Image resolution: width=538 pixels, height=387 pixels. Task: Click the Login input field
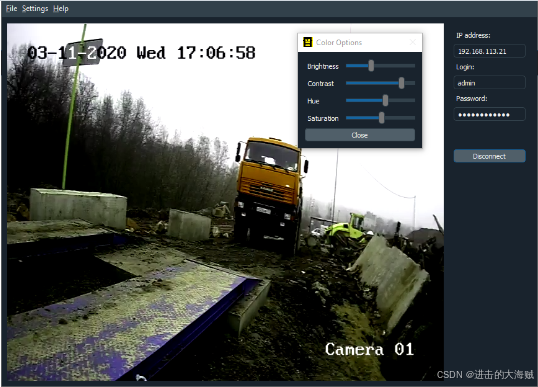pyautogui.click(x=489, y=83)
